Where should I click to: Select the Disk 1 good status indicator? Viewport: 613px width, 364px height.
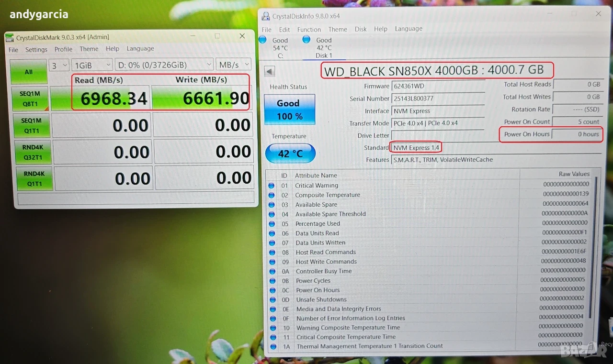306,39
